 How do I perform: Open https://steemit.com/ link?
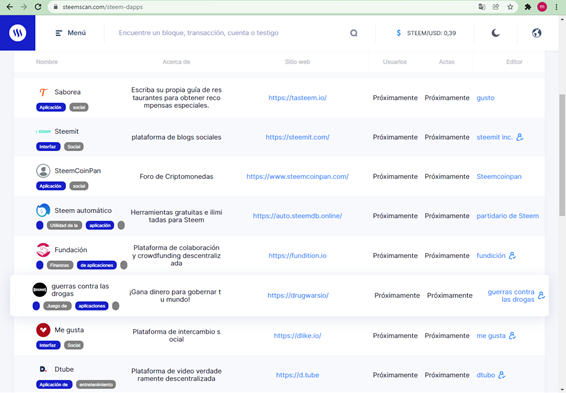point(297,137)
